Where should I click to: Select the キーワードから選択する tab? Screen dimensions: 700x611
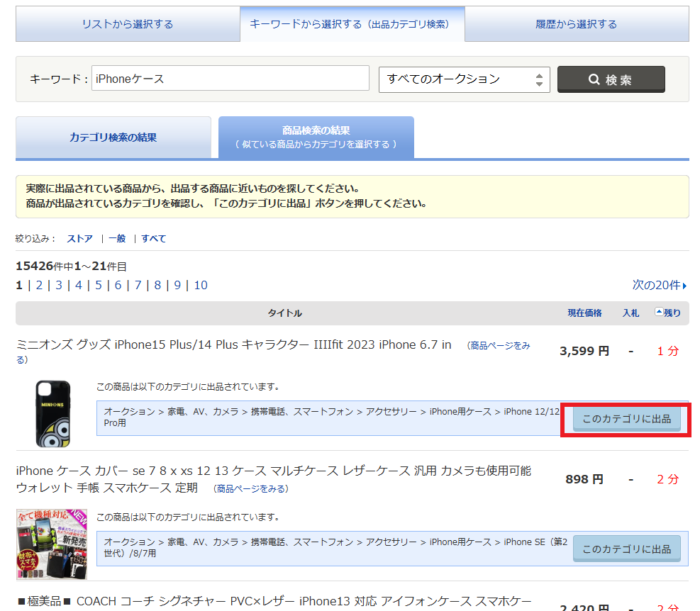pyautogui.click(x=352, y=24)
